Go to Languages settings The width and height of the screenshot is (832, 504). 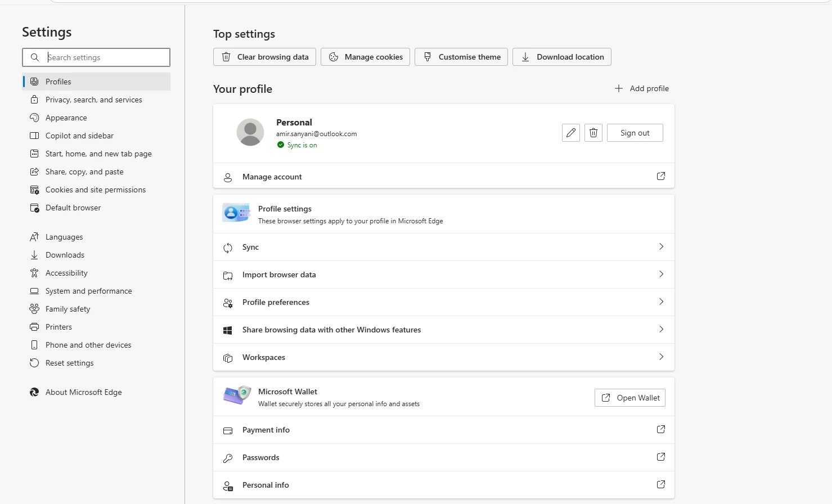point(96,237)
